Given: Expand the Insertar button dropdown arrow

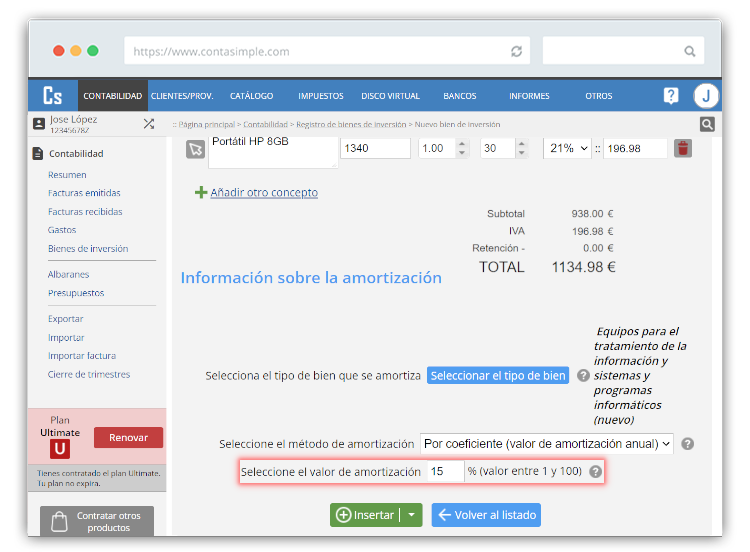Looking at the screenshot, I should pos(411,515).
